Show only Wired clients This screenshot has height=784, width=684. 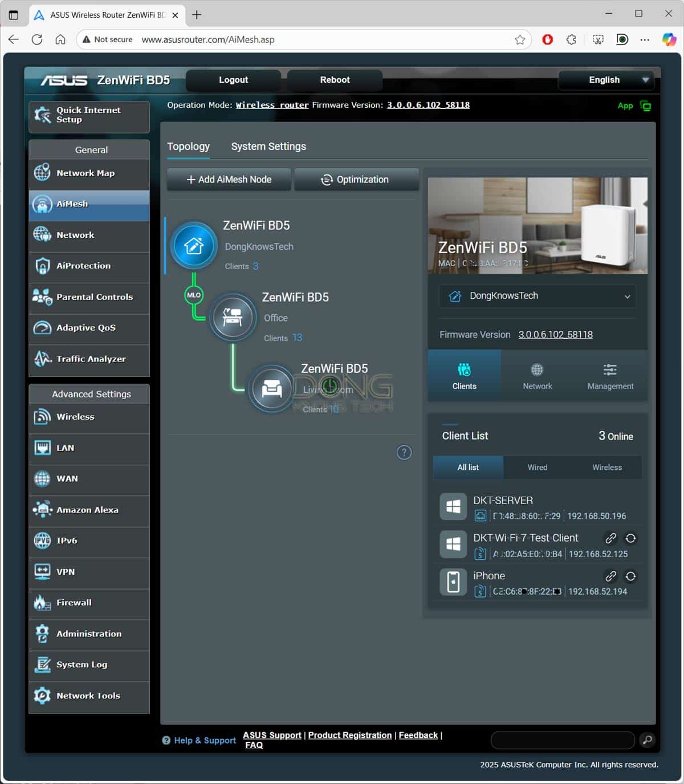(538, 468)
